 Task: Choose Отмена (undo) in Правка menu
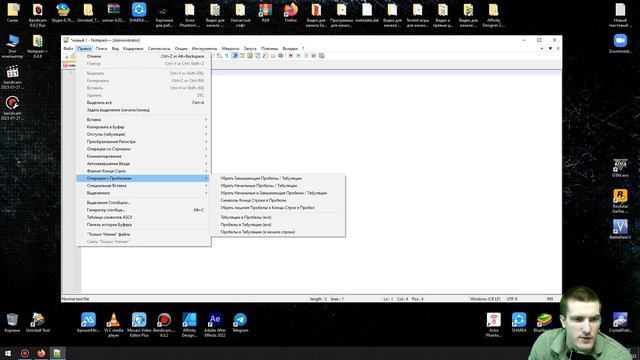(144, 56)
